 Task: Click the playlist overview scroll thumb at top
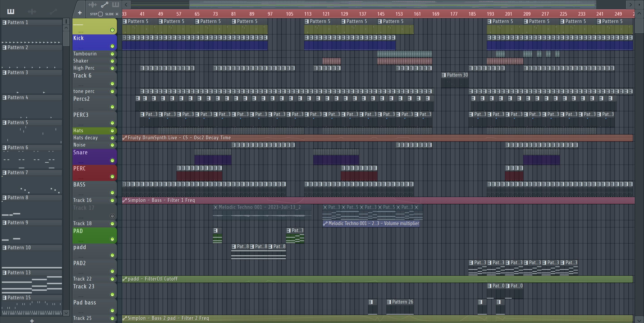pos(392,4)
